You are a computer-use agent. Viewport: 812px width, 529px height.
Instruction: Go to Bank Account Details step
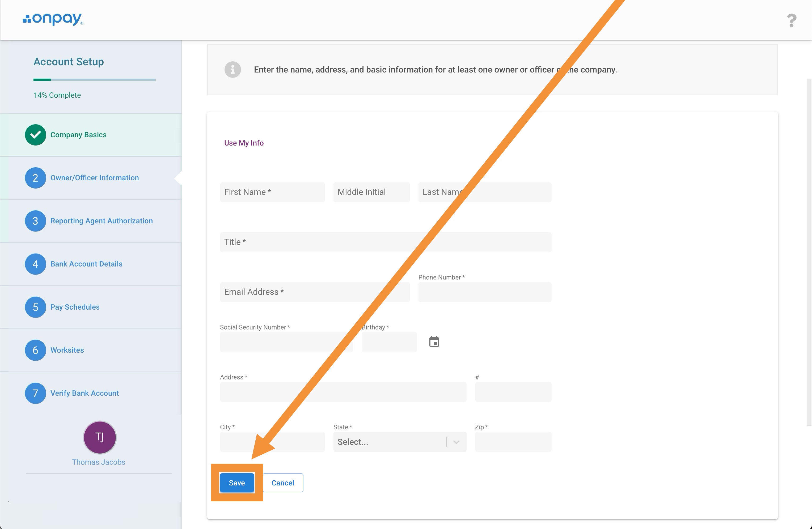tap(86, 264)
